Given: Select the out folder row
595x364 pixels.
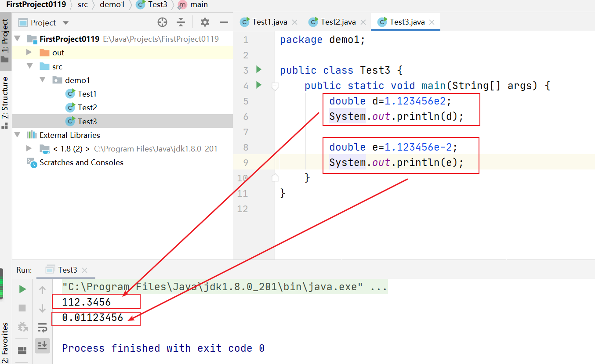Looking at the screenshot, I should [x=123, y=53].
